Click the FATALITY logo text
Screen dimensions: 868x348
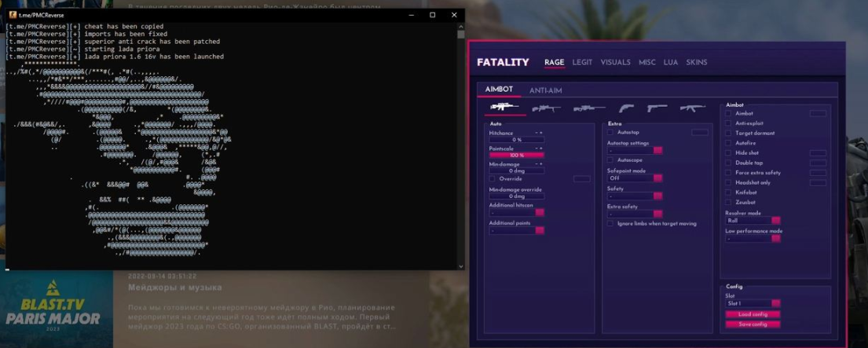(x=503, y=63)
